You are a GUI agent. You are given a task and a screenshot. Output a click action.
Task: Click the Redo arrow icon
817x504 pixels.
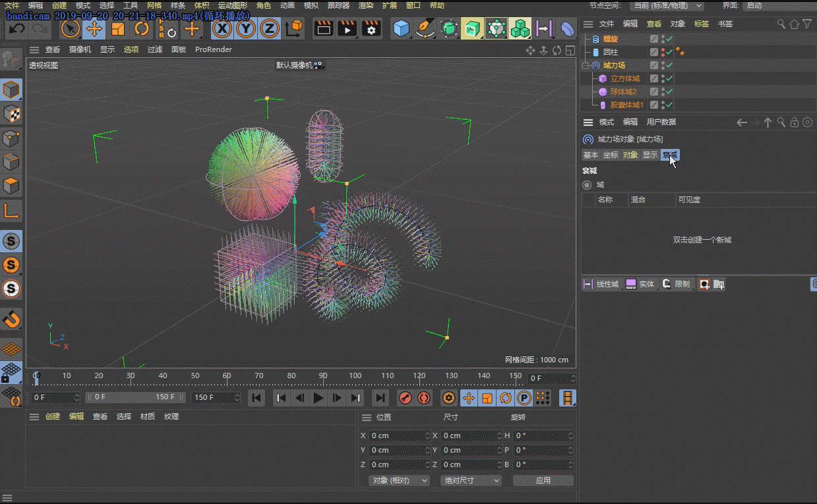pyautogui.click(x=40, y=29)
